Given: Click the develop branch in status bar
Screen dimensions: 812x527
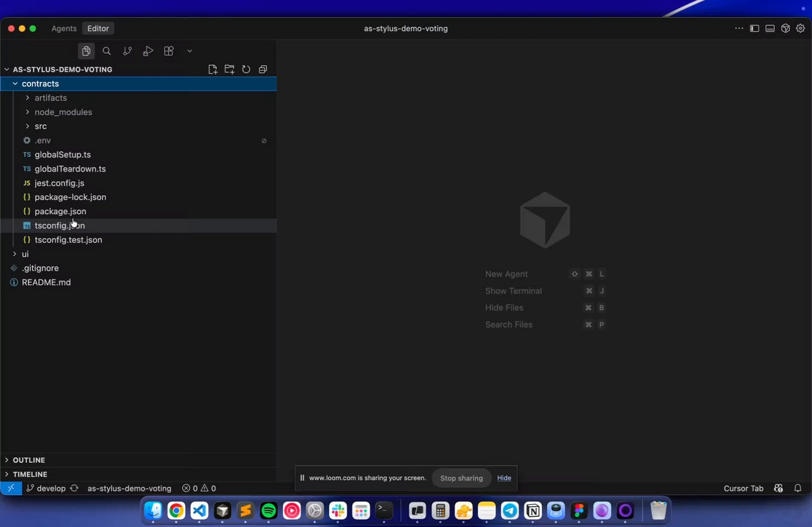Looking at the screenshot, I should [x=46, y=488].
